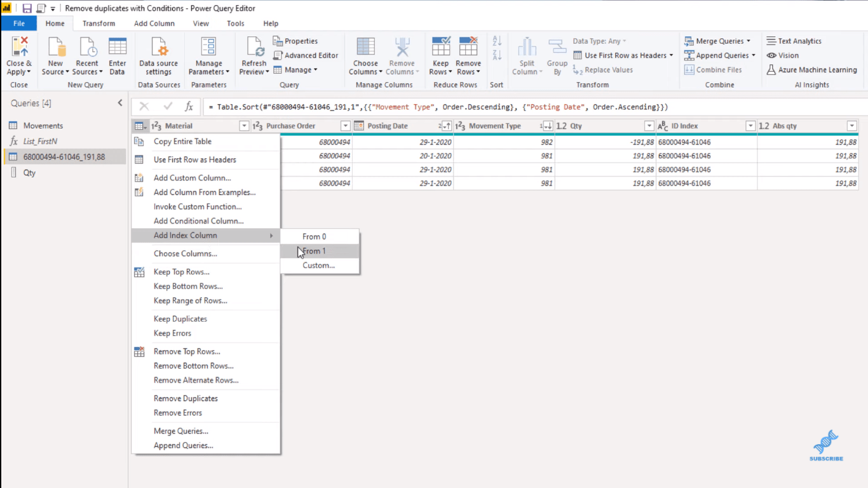Collapse the Queries pane

tap(120, 103)
